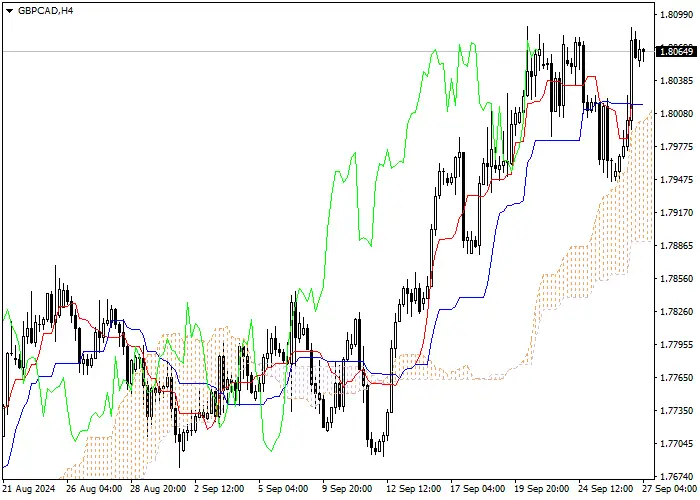Click the 1.76740 price level
The height and width of the screenshot is (500, 700).
click(x=676, y=477)
